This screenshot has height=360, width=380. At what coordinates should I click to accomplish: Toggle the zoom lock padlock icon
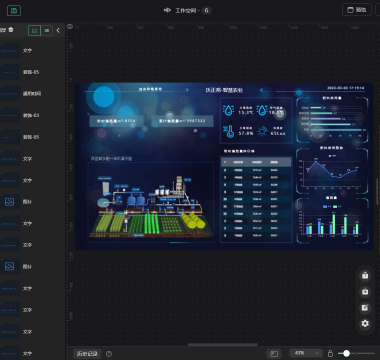pos(330,353)
